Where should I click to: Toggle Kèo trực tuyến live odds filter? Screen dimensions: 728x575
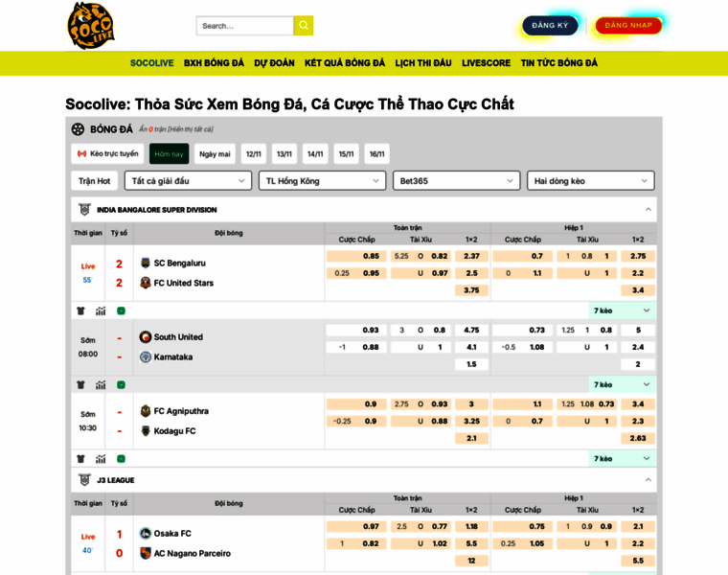107,153
